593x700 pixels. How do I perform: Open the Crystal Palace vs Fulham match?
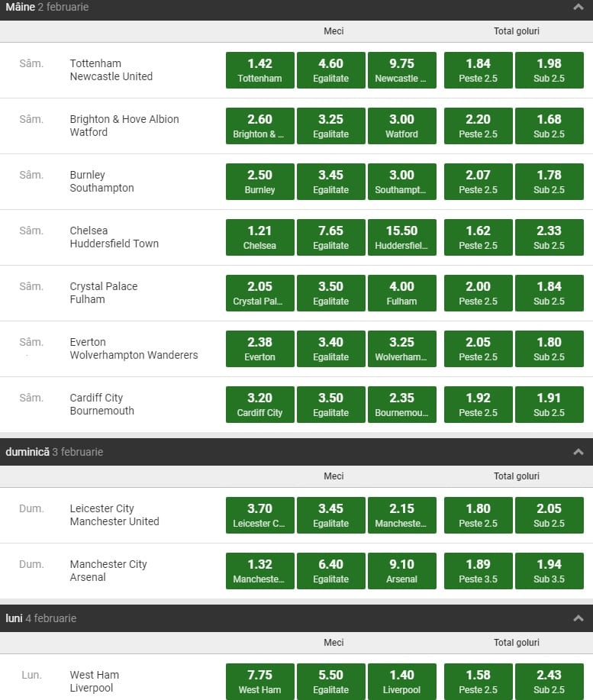pos(104,293)
